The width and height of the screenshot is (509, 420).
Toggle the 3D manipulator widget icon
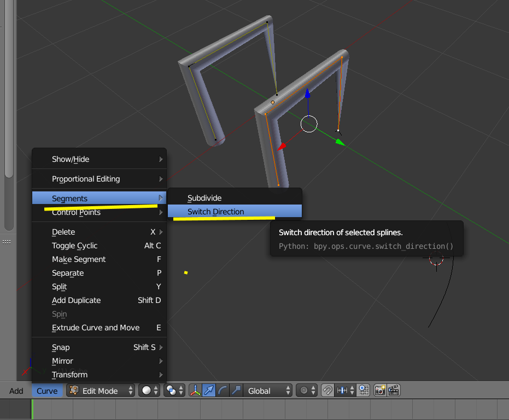195,390
